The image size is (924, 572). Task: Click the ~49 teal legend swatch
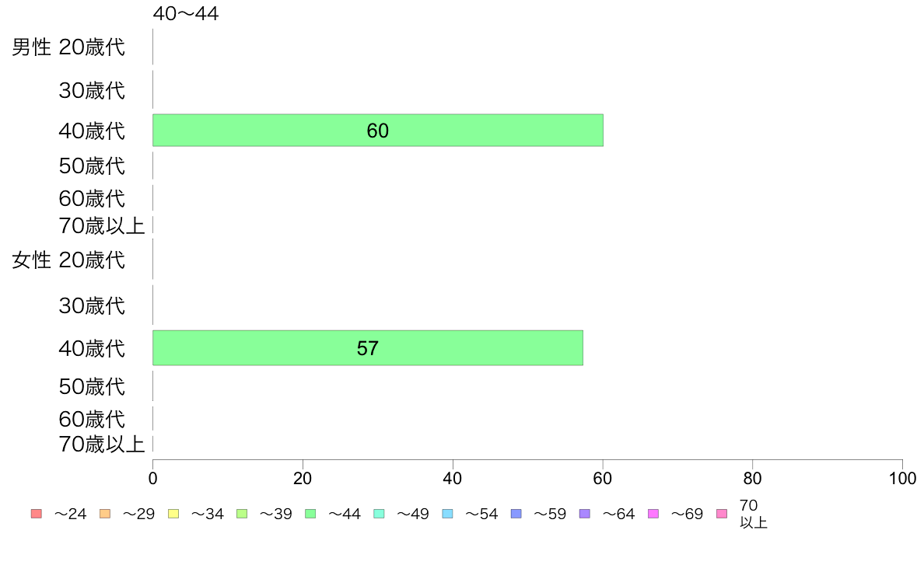379,514
